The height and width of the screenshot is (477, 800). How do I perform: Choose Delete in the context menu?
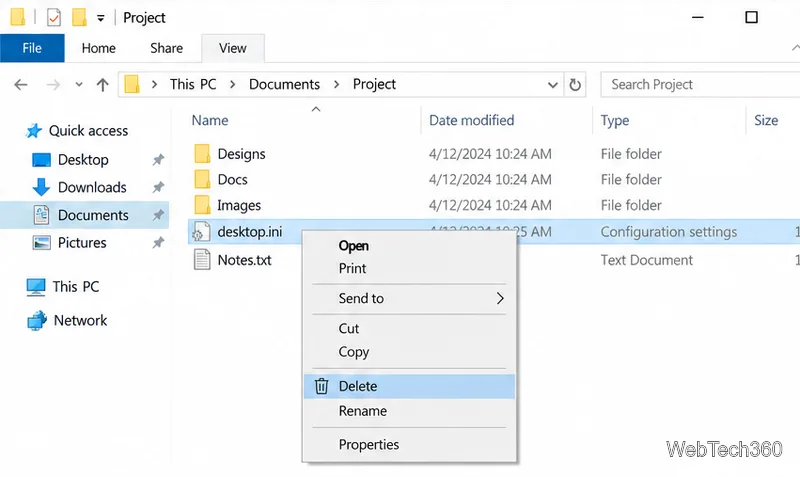(x=409, y=386)
